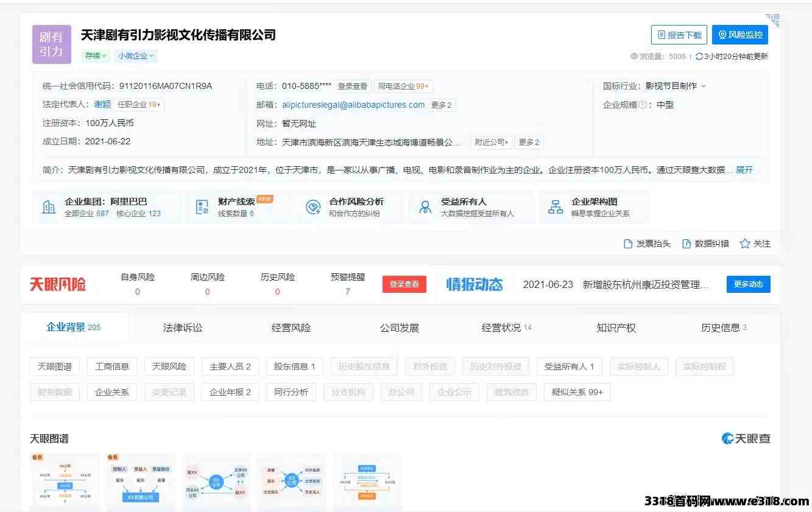Switch to the 知识产权 tab
812x512 pixels.
616,328
